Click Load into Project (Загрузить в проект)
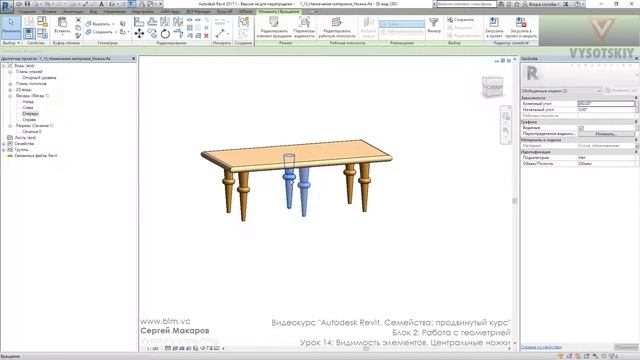 tap(494, 27)
